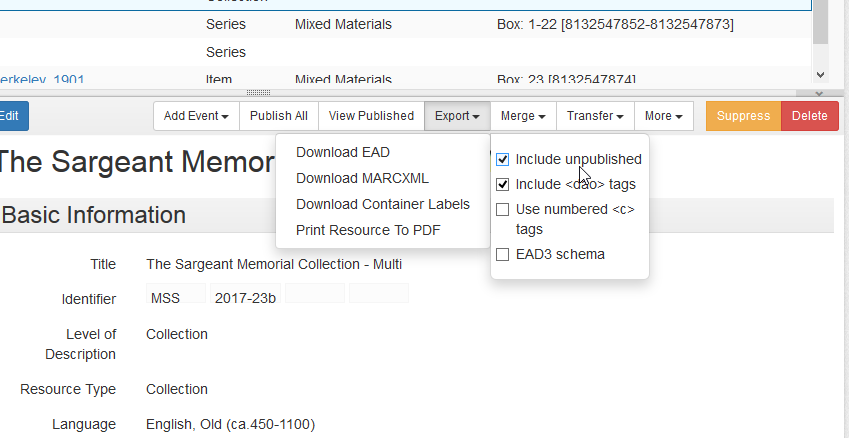Choose Print Resource To PDF
This screenshot has height=438, width=849.
(x=368, y=230)
